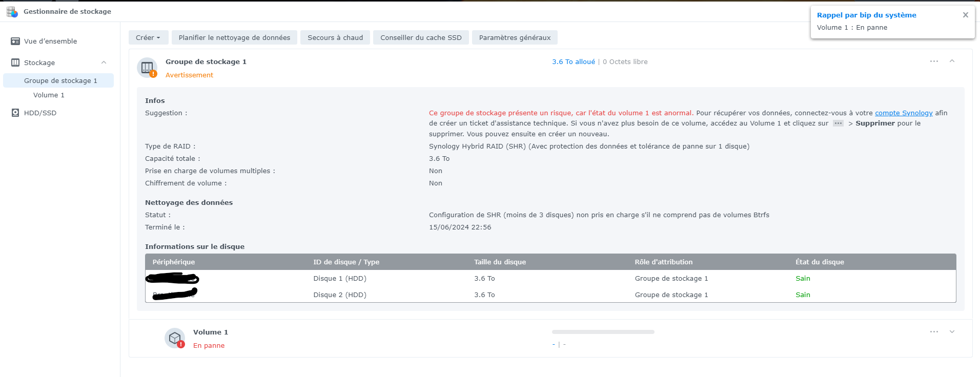The image size is (980, 377).
Task: Click the Avertissement status label
Action: click(189, 75)
